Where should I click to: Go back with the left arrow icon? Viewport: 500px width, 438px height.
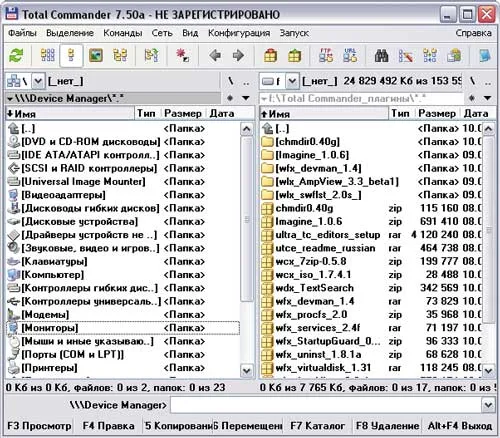[x=215, y=55]
